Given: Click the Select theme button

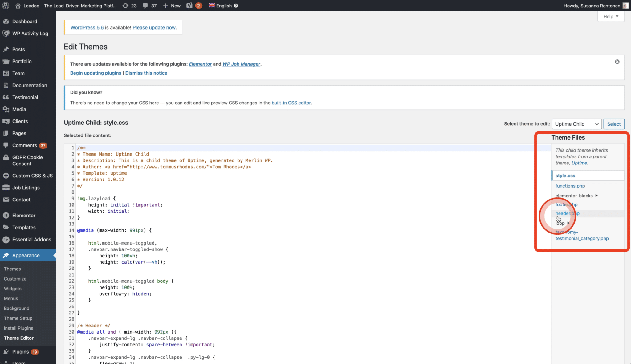Looking at the screenshot, I should pyautogui.click(x=614, y=124).
